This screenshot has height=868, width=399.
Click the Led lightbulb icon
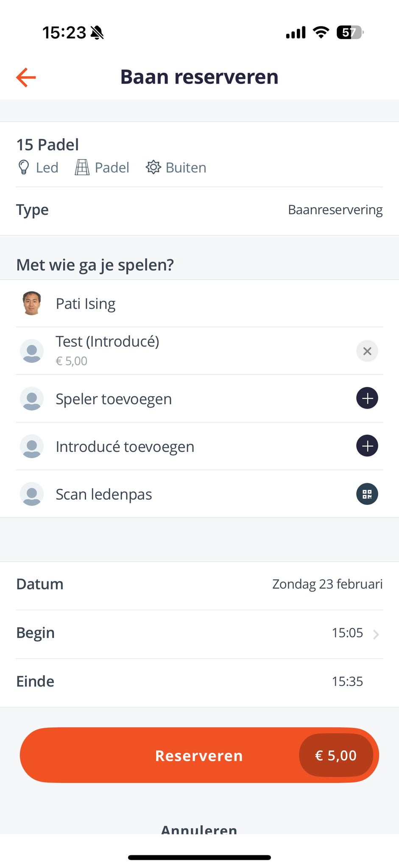point(24,167)
